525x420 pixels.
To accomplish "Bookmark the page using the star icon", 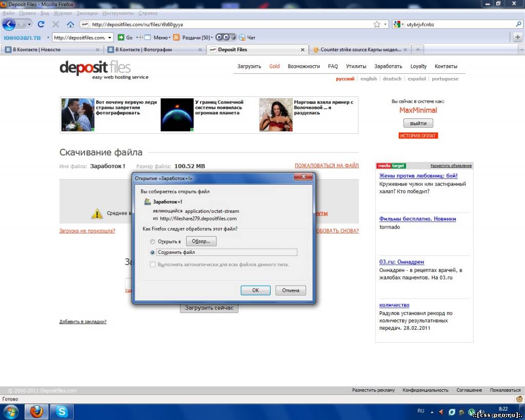I will tap(377, 24).
